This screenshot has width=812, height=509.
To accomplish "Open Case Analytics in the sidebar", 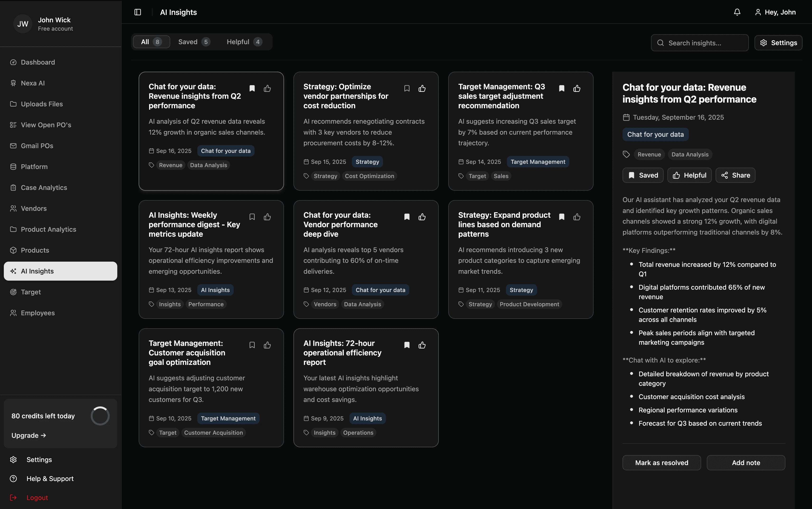I will [x=44, y=188].
